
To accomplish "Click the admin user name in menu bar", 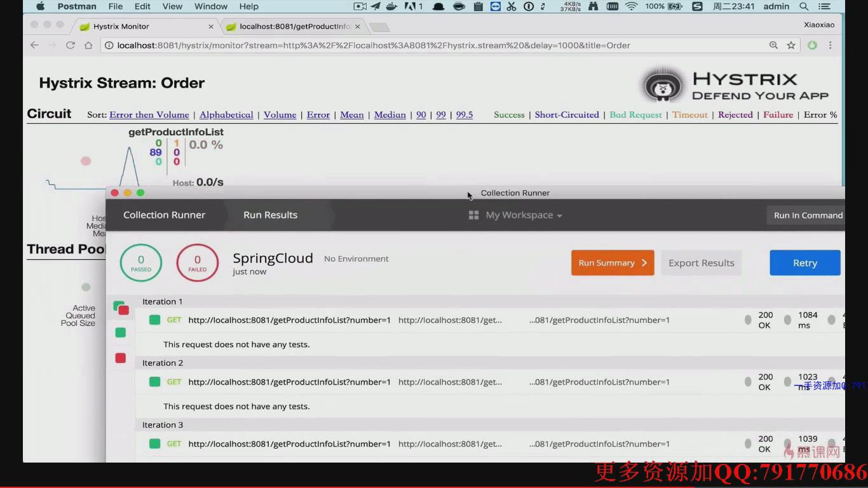I will [776, 6].
